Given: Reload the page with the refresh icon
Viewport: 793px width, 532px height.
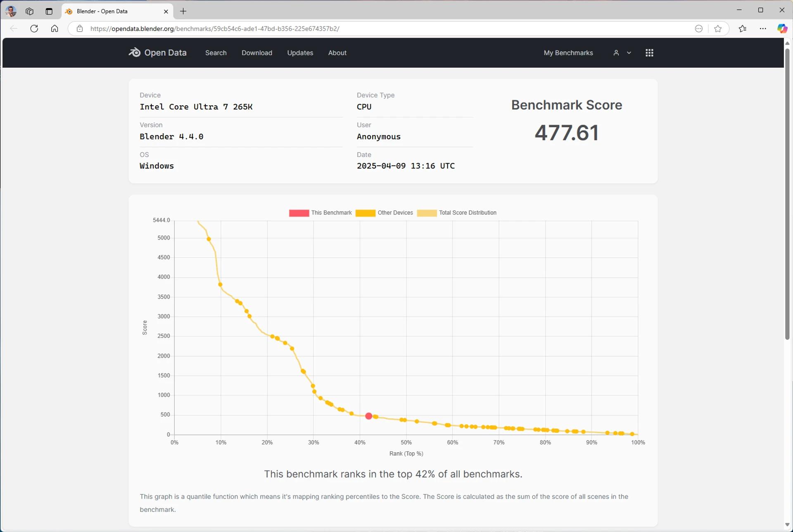Looking at the screenshot, I should (34, 28).
